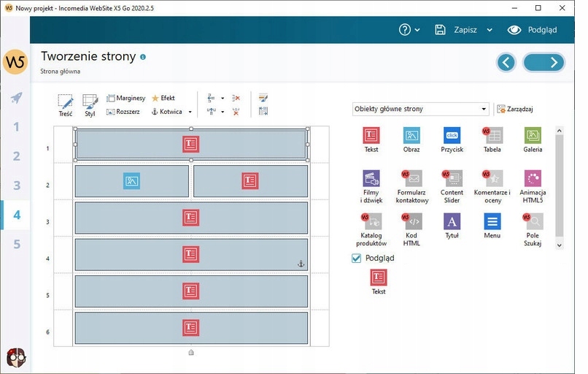588x374 pixels.
Task: Open the Obiekty główne strony dropdown
Action: [x=419, y=110]
